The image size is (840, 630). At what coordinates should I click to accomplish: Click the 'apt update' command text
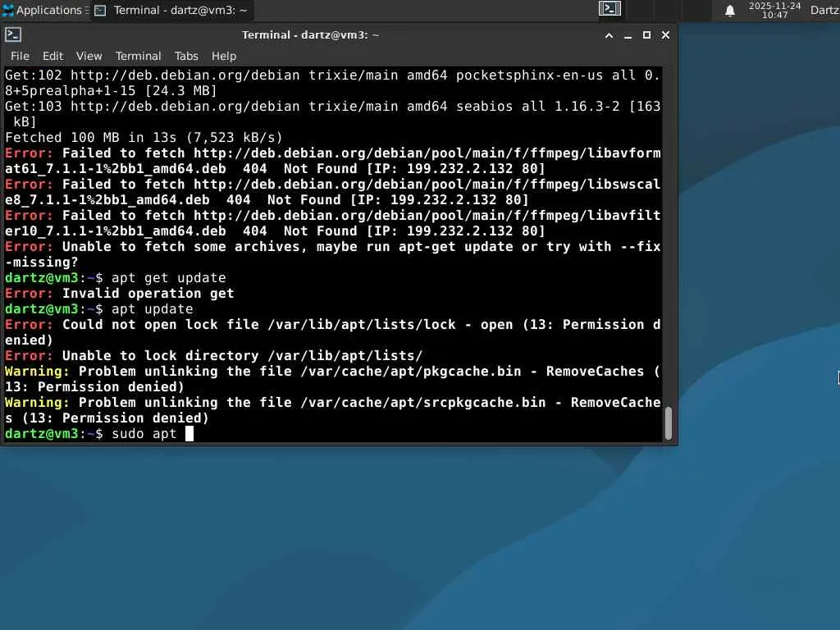(152, 309)
